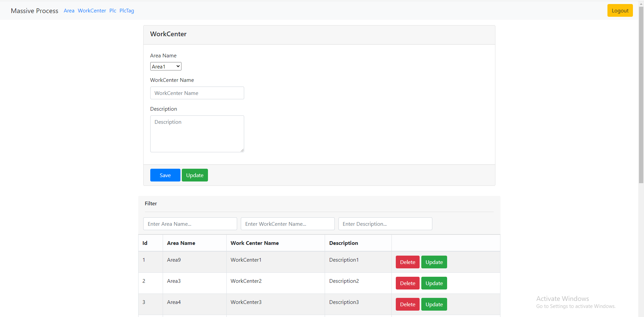This screenshot has height=317, width=644.
Task: Go to the Plc page
Action: tap(113, 10)
